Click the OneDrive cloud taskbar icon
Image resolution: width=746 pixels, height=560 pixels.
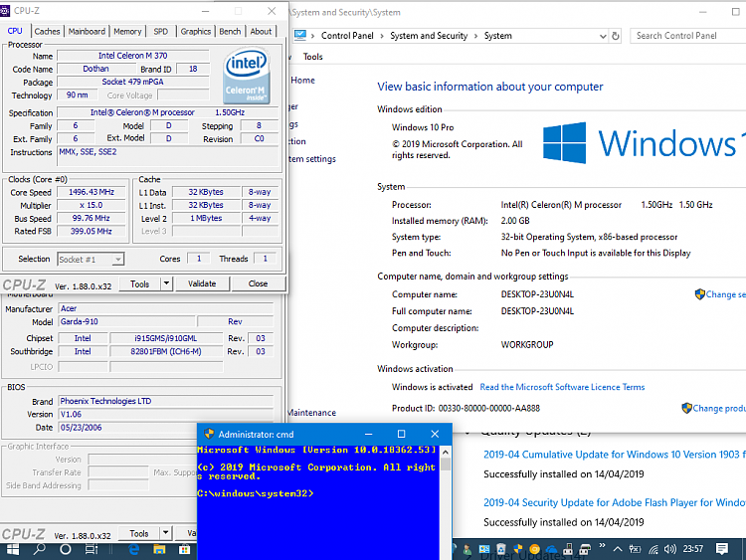551,549
